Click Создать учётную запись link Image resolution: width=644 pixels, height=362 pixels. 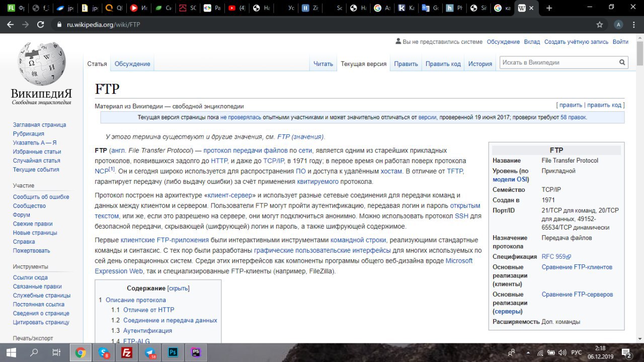point(576,42)
